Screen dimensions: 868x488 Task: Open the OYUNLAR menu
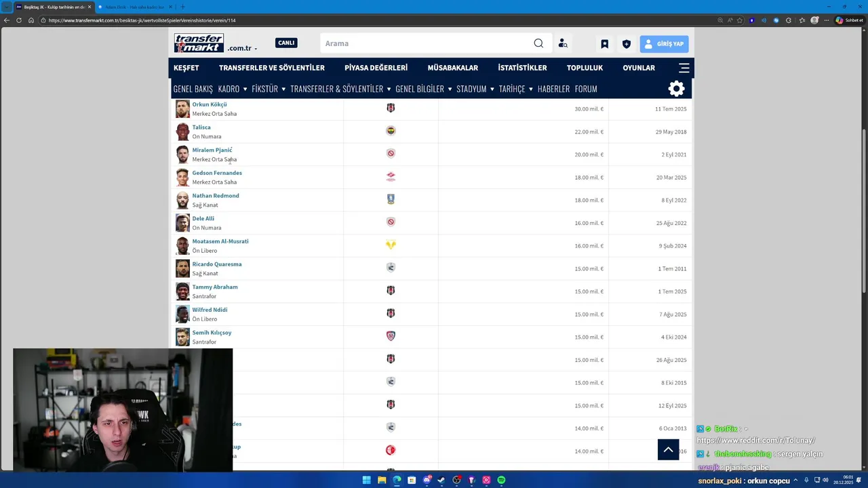coord(639,68)
